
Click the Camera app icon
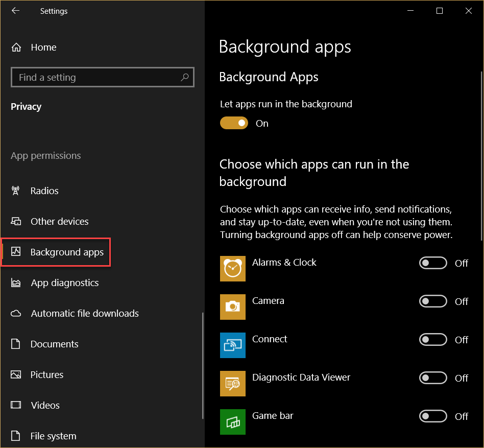(233, 307)
